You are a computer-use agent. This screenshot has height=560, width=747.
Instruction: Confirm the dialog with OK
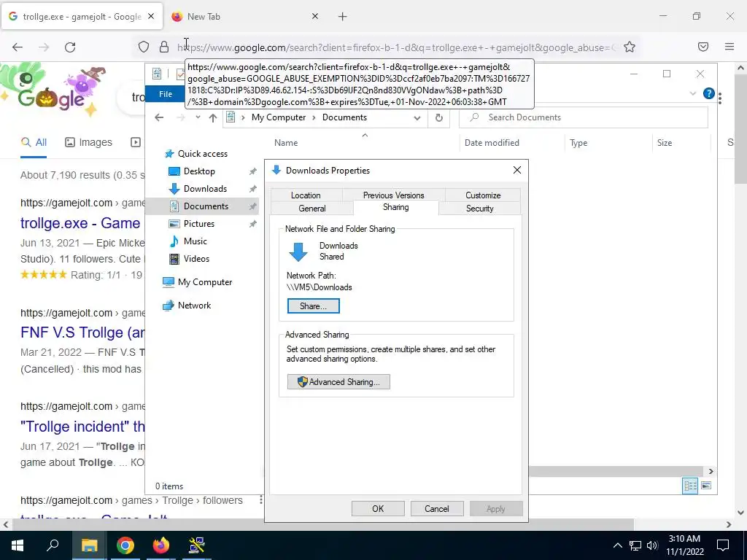(378, 508)
